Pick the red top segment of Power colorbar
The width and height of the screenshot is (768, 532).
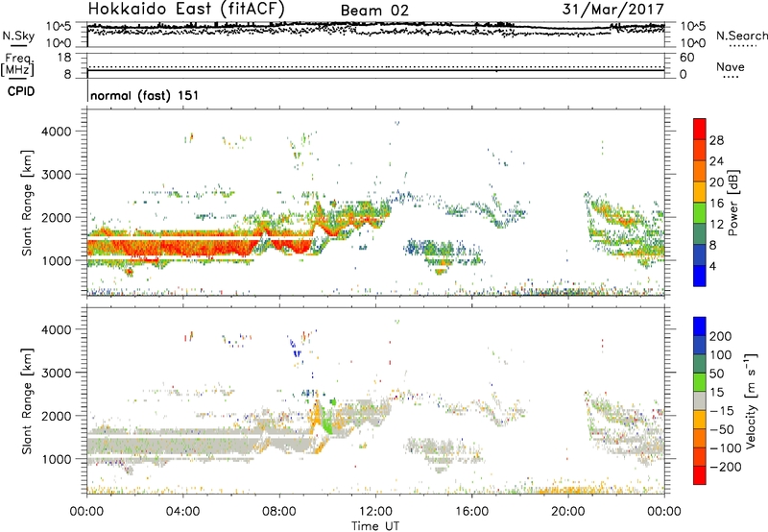[x=700, y=129]
